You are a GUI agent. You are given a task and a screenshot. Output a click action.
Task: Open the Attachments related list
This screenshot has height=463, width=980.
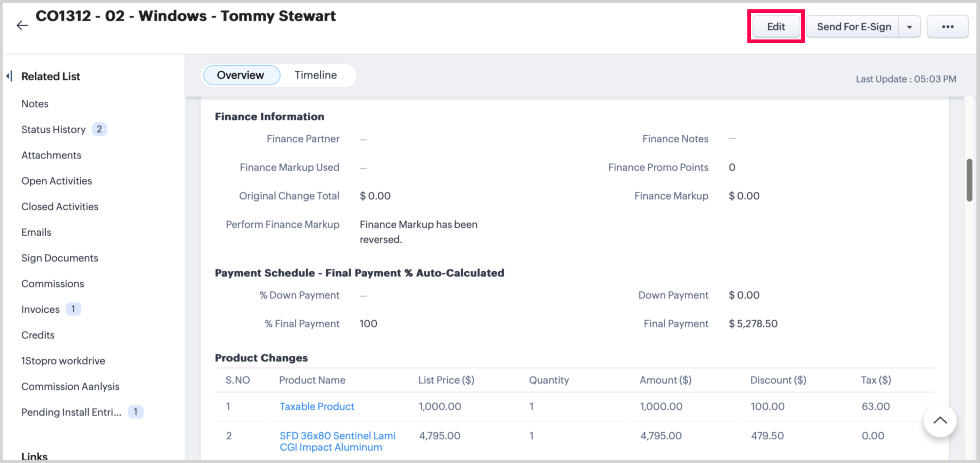(51, 155)
